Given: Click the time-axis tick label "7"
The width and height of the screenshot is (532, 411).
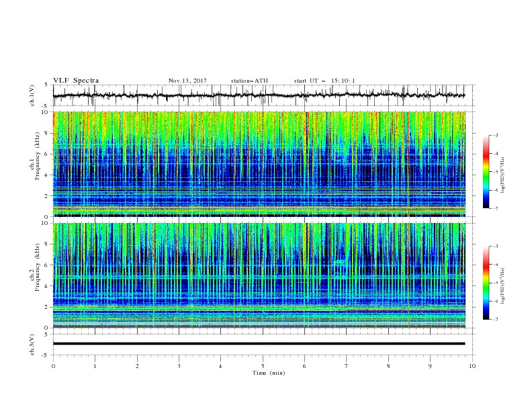Looking at the screenshot, I should point(347,366).
